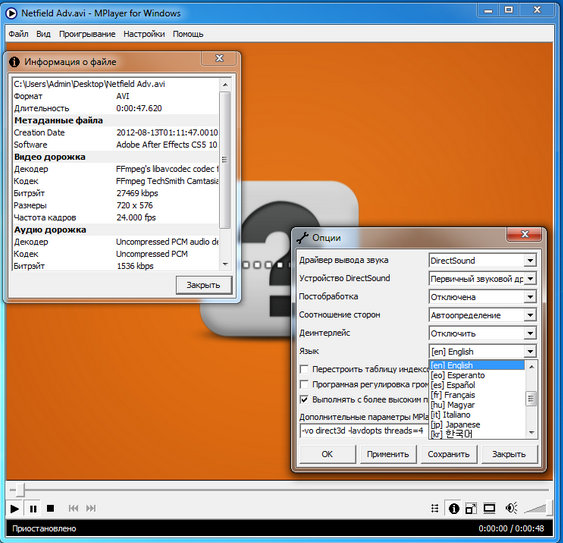Screen dimensions: 563x543
Task: Click the Creation Date value
Action: (167, 133)
